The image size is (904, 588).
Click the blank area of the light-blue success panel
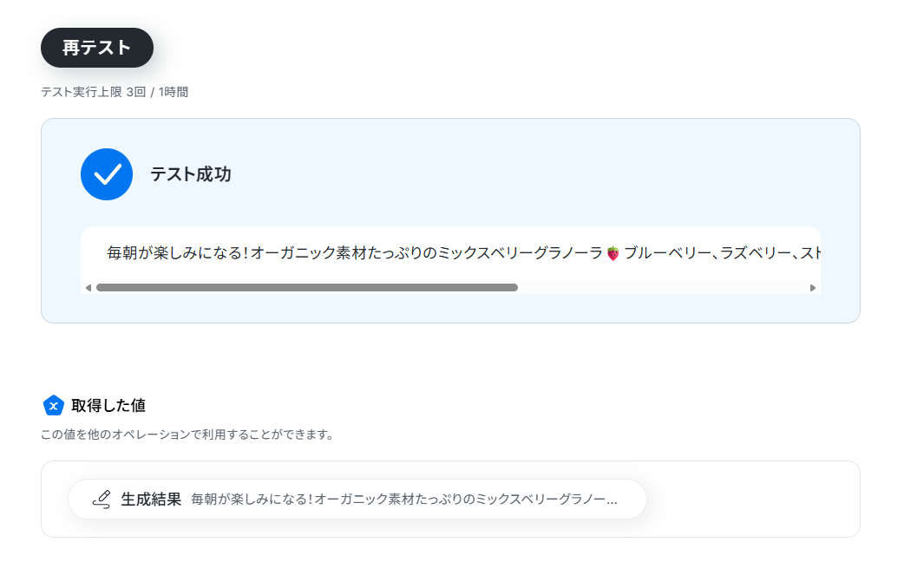pyautogui.click(x=519, y=173)
